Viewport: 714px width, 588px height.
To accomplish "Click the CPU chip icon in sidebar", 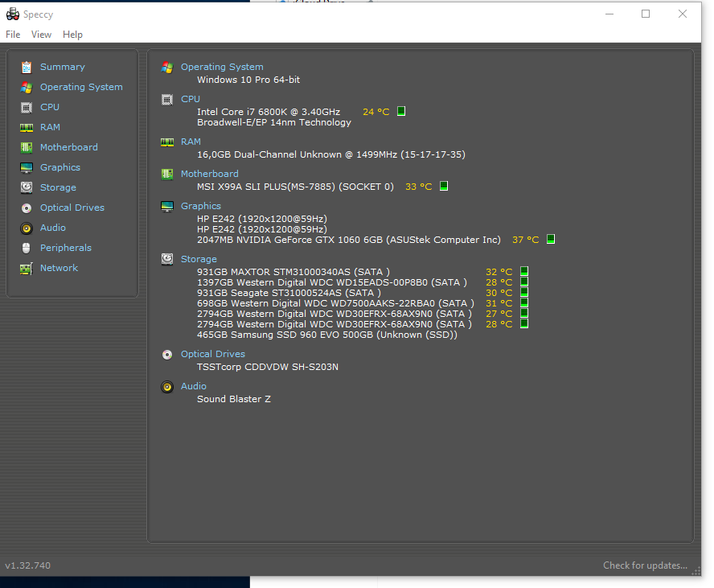I will click(x=27, y=108).
